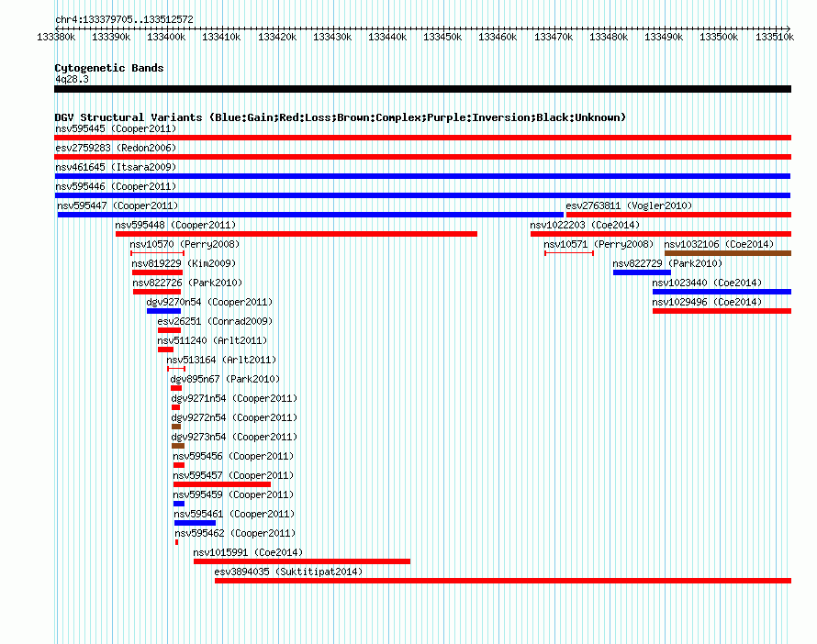Click nsv1015991 (Coe2014) label

248,552
